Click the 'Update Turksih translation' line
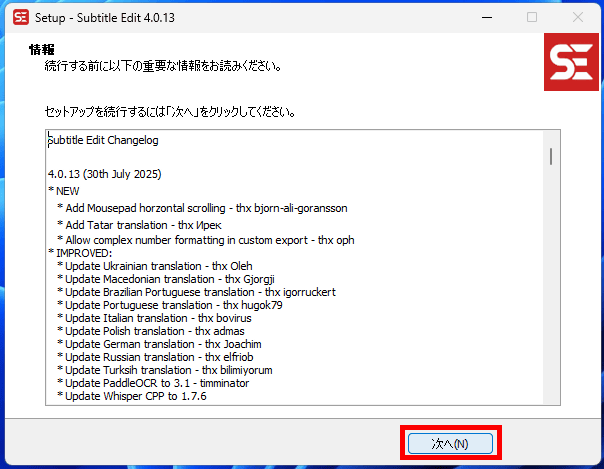The height and width of the screenshot is (469, 604). tap(165, 370)
